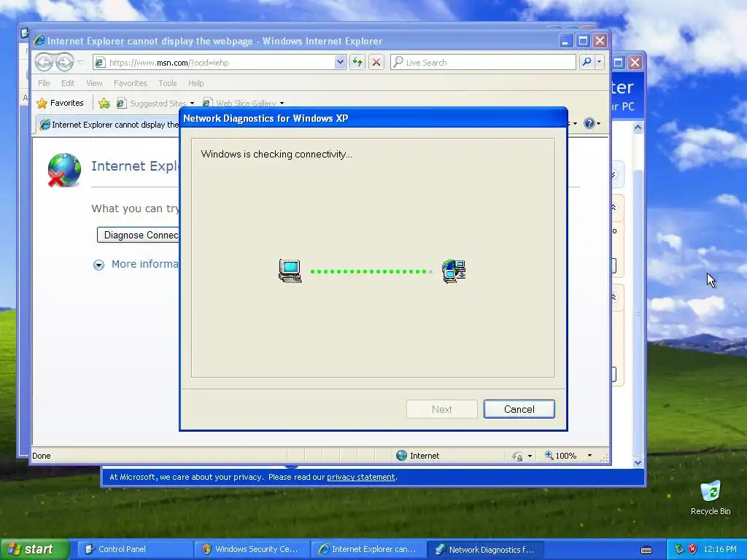
Task: Click the red security shield tray icon
Action: (x=693, y=549)
